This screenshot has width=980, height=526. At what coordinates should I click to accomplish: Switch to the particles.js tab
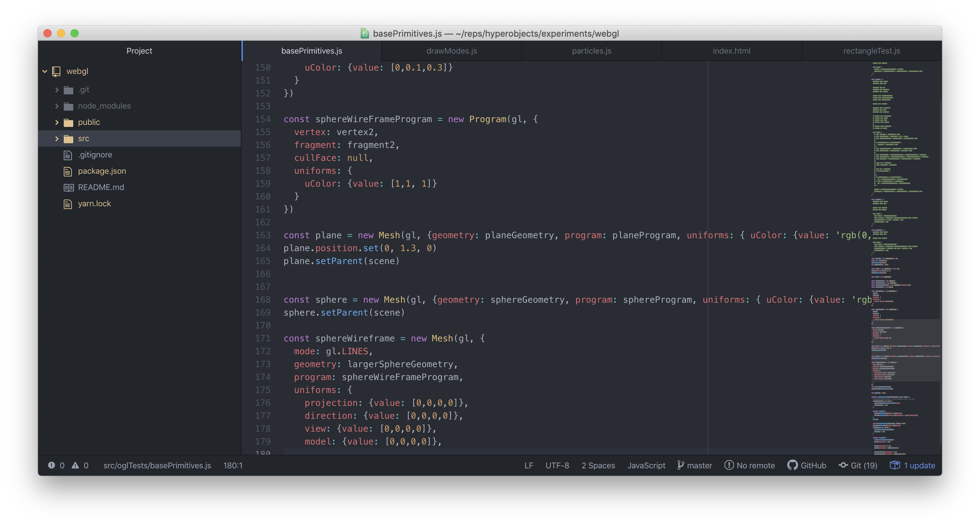pyautogui.click(x=592, y=51)
